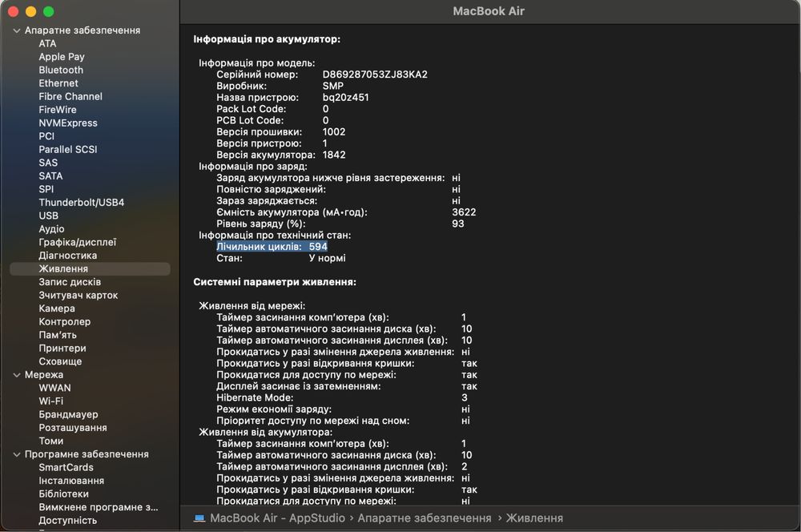Select Брандмауер sidebar item
Viewport: 801px width, 532px height.
tap(68, 414)
